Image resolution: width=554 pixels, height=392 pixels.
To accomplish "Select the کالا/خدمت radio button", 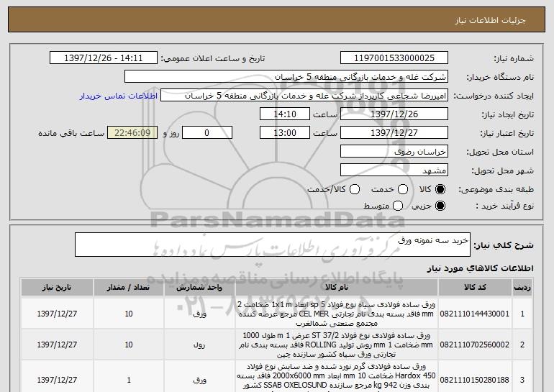I will pyautogui.click(x=355, y=189).
